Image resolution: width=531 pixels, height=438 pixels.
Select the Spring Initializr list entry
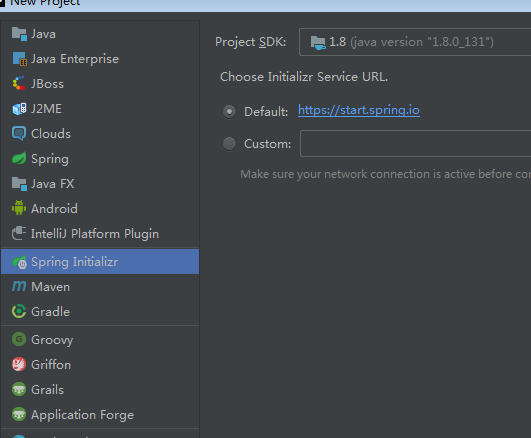(x=100, y=262)
